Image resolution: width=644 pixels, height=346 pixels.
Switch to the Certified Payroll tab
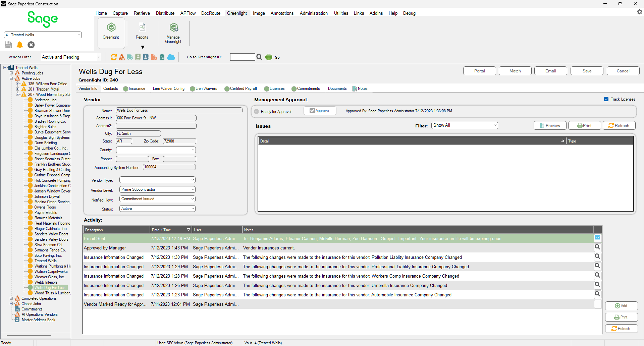tap(240, 89)
